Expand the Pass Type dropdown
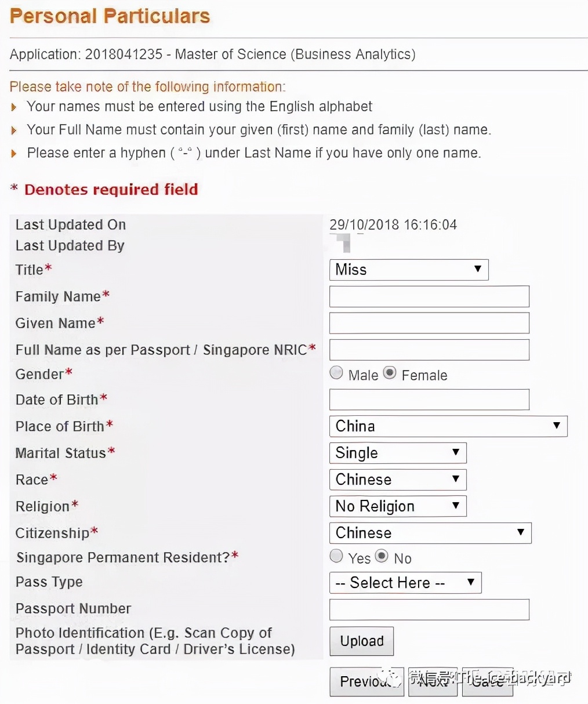The width and height of the screenshot is (588, 704). tap(405, 583)
